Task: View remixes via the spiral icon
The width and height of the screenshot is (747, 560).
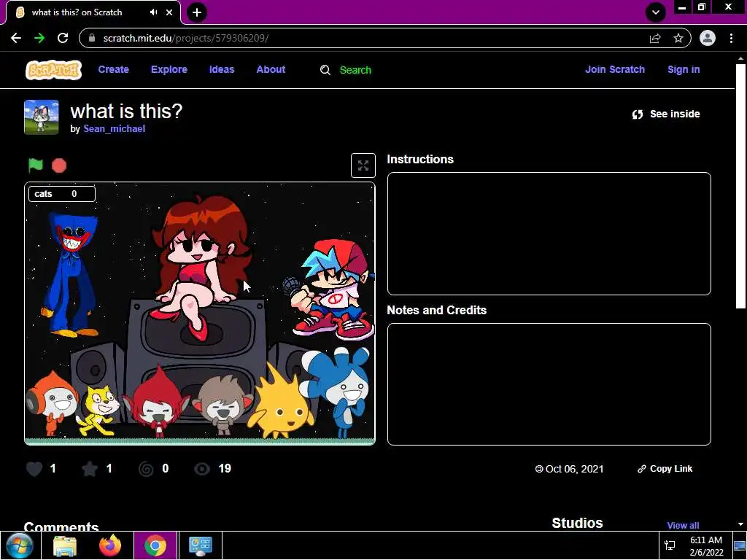Action: coord(146,469)
